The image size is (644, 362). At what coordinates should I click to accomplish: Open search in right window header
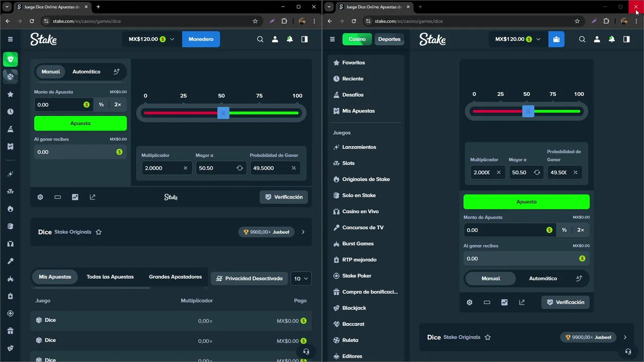pos(582,39)
